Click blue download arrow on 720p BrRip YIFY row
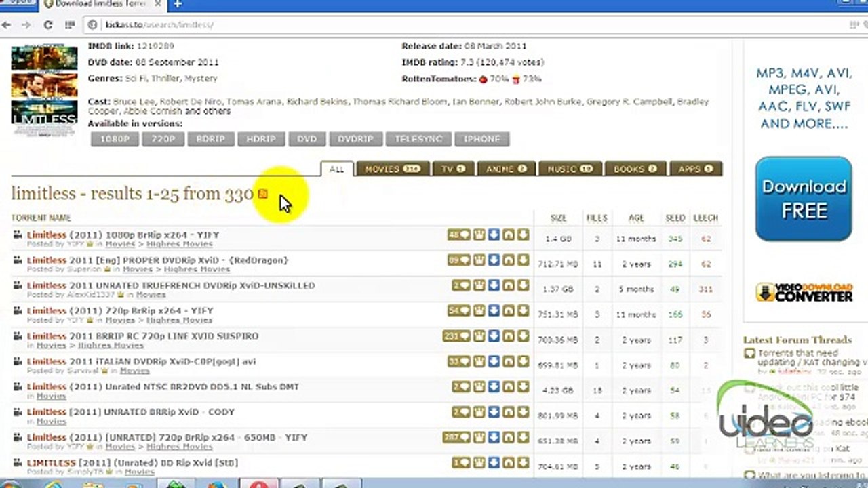 tap(494, 311)
